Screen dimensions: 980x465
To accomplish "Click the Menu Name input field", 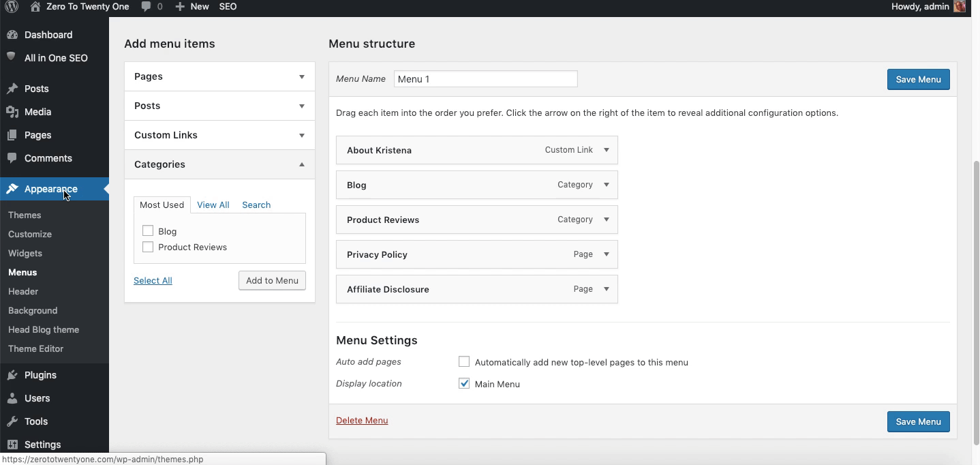I will (486, 79).
